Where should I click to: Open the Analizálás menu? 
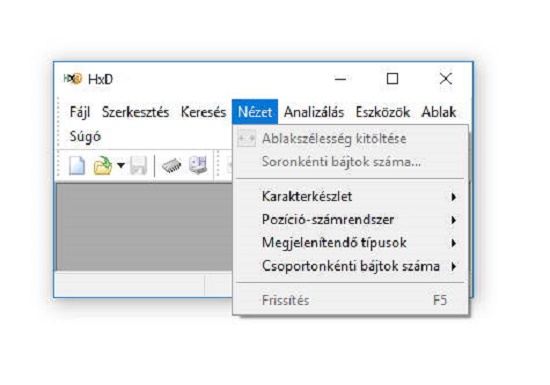pos(314,112)
